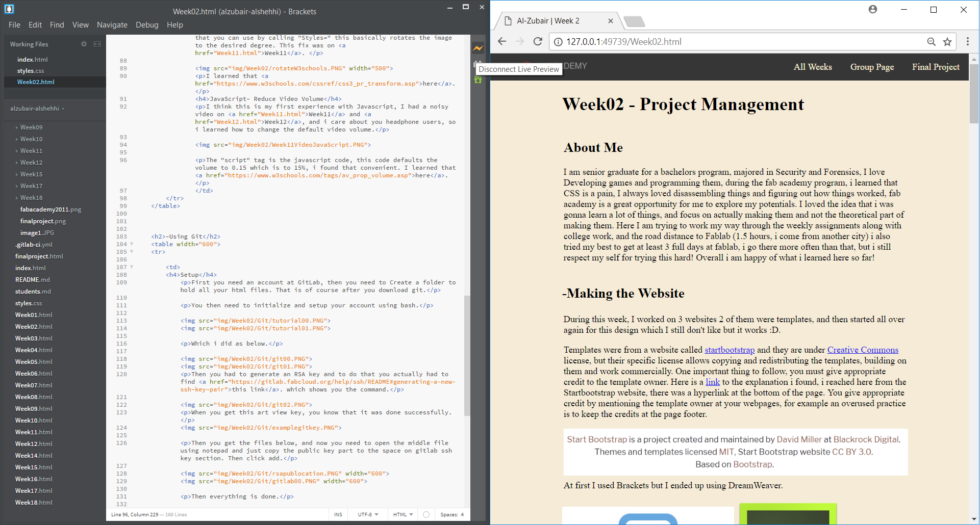The height and width of the screenshot is (525, 980).
Task: Click the CC BY 3.0 license link
Action: pos(851,452)
